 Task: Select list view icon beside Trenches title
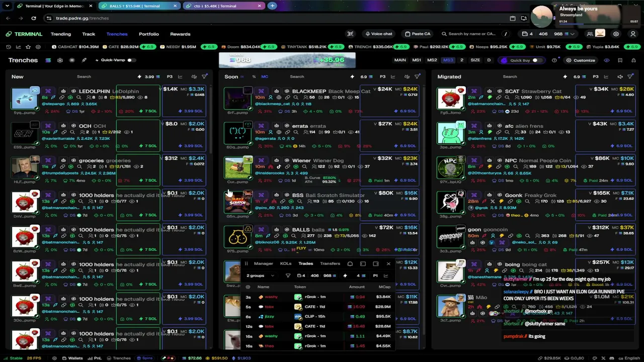coord(48,60)
